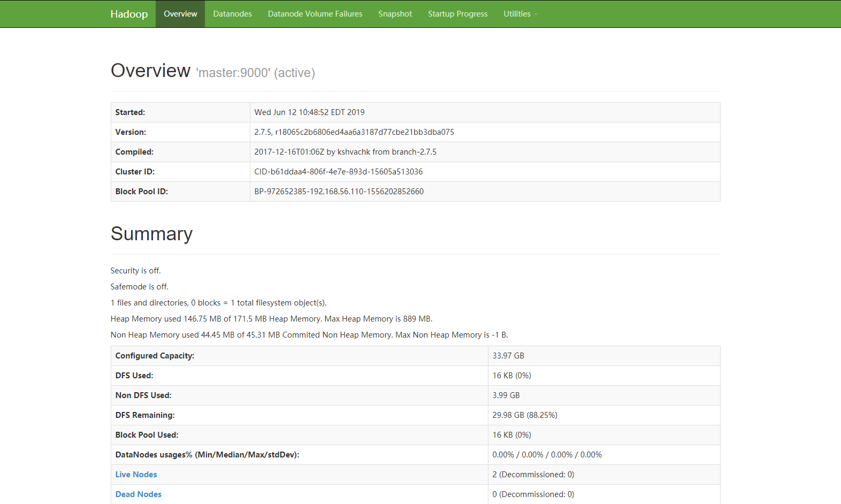This screenshot has width=841, height=504.
Task: Open Datanode Volume Failures tab
Action: [315, 14]
